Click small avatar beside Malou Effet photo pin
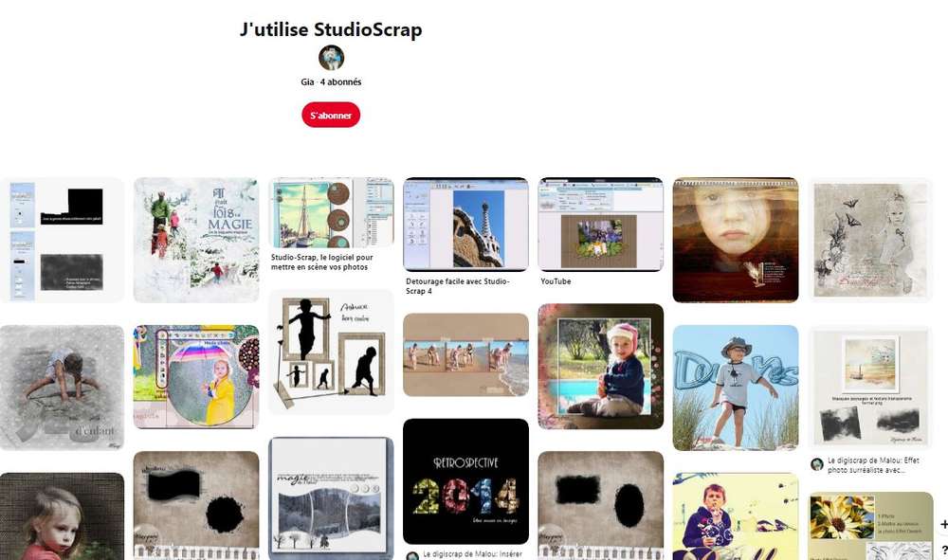Screen dimensions: 948x560 [817, 464]
